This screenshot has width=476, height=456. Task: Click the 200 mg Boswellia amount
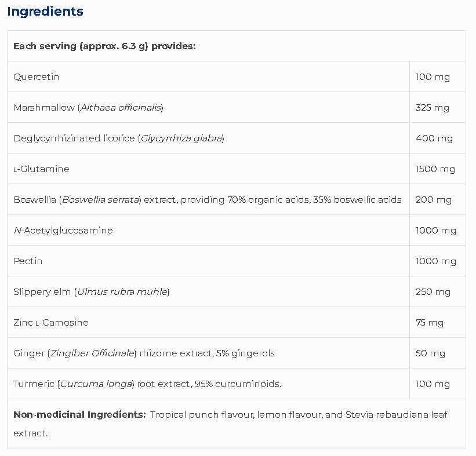(434, 200)
